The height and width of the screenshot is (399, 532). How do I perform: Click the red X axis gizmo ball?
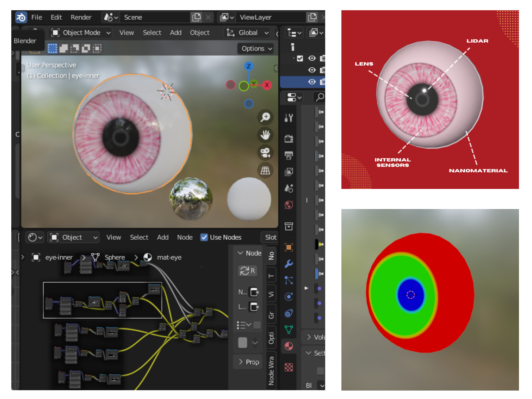point(267,85)
